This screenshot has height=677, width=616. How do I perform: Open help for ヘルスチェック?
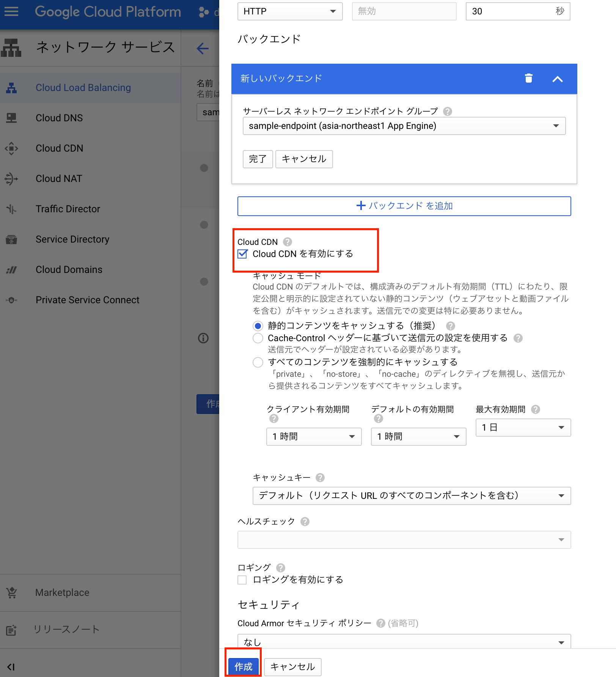pyautogui.click(x=305, y=521)
